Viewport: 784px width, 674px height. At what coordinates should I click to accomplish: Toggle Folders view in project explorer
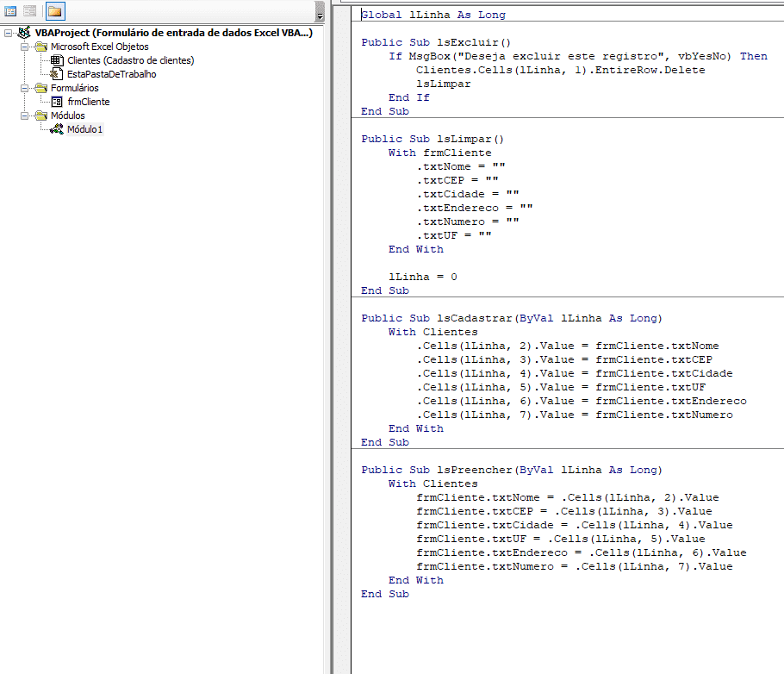[x=55, y=11]
